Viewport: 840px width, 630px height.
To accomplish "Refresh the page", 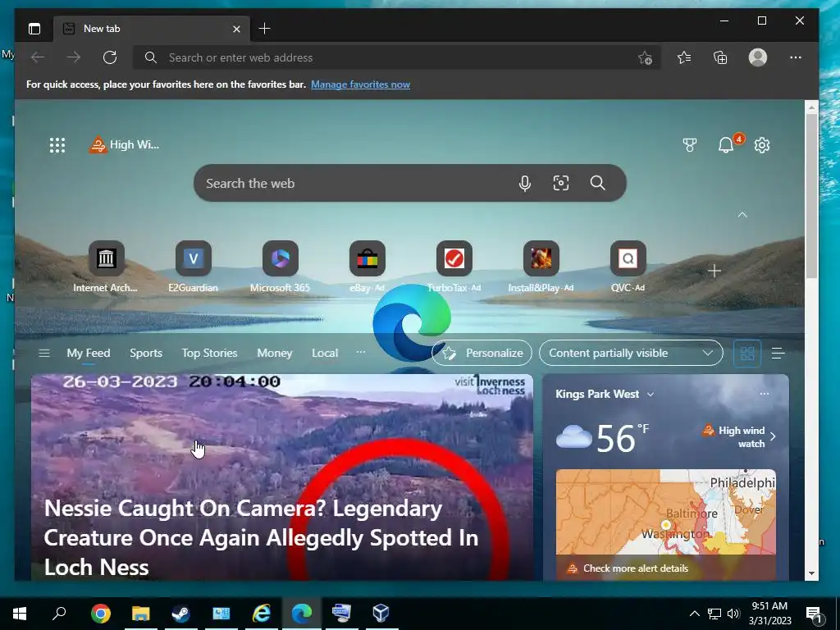I will pyautogui.click(x=110, y=57).
